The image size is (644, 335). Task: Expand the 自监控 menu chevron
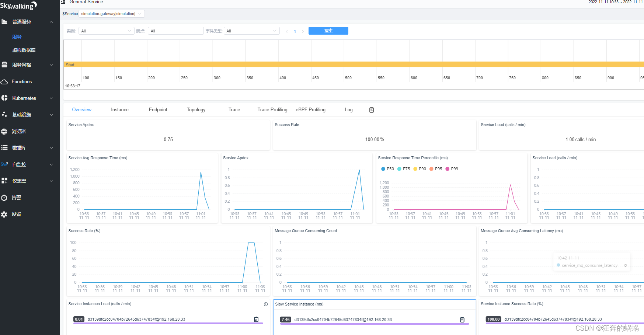pyautogui.click(x=51, y=164)
